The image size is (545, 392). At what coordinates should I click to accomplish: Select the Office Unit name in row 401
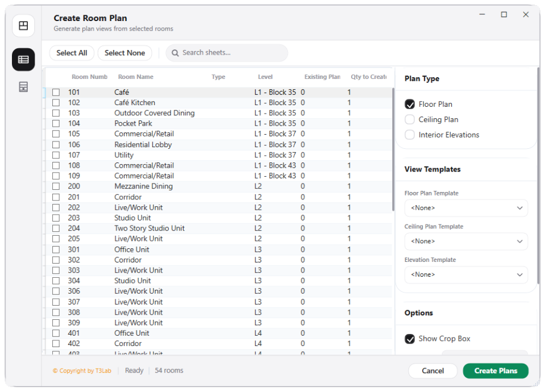click(x=132, y=333)
